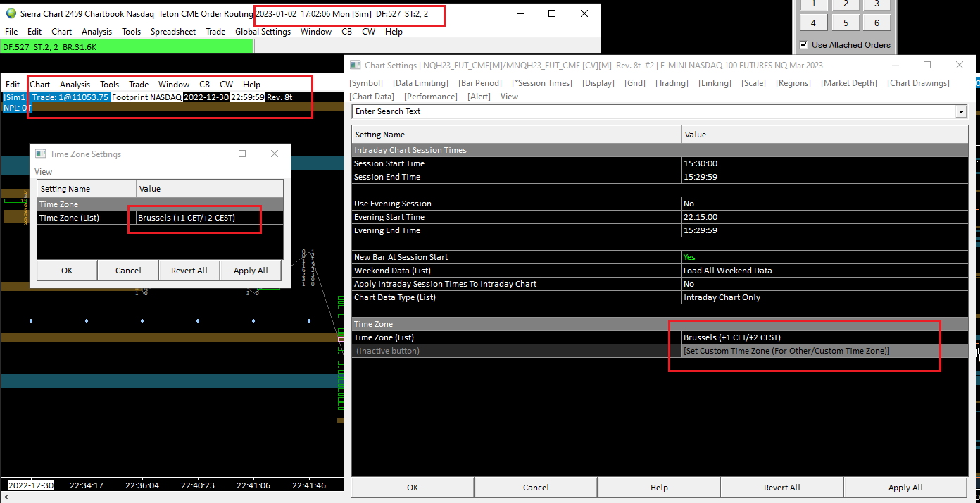Toggle the Use Attached Orders checkbox

pos(804,45)
